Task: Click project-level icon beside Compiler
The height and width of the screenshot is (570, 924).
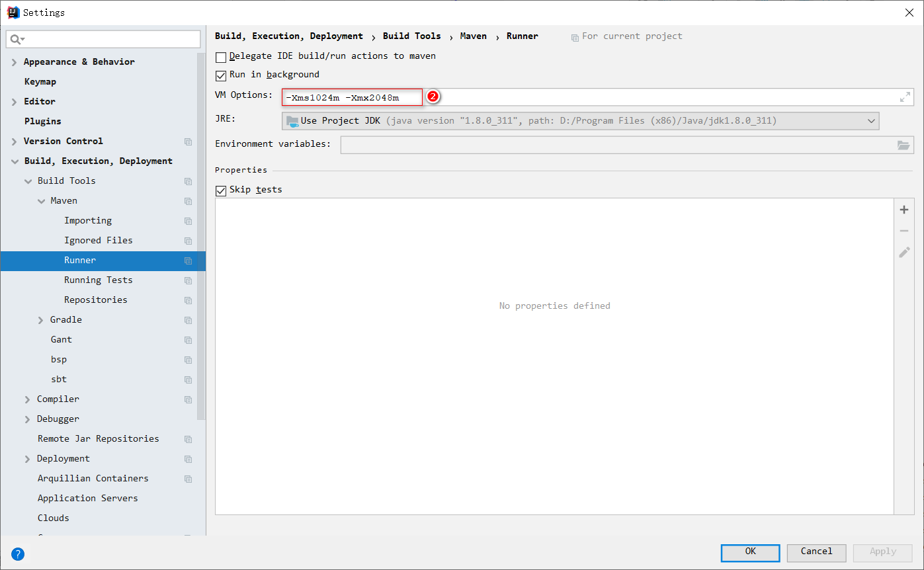Action: click(x=189, y=399)
